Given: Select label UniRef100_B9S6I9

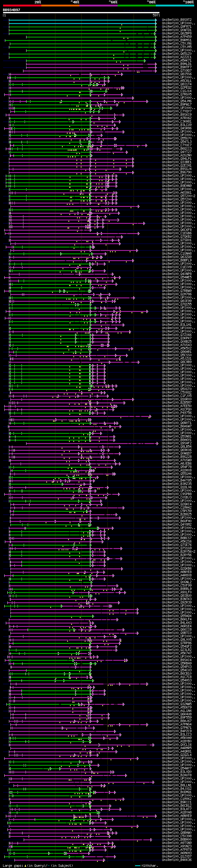Looking at the screenshot, I should [x=177, y=115].
